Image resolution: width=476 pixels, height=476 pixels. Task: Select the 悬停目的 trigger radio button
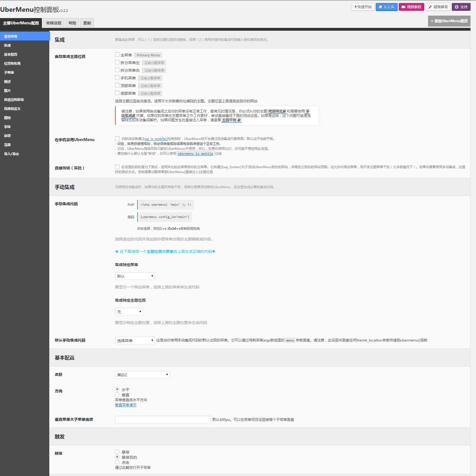[117, 457]
